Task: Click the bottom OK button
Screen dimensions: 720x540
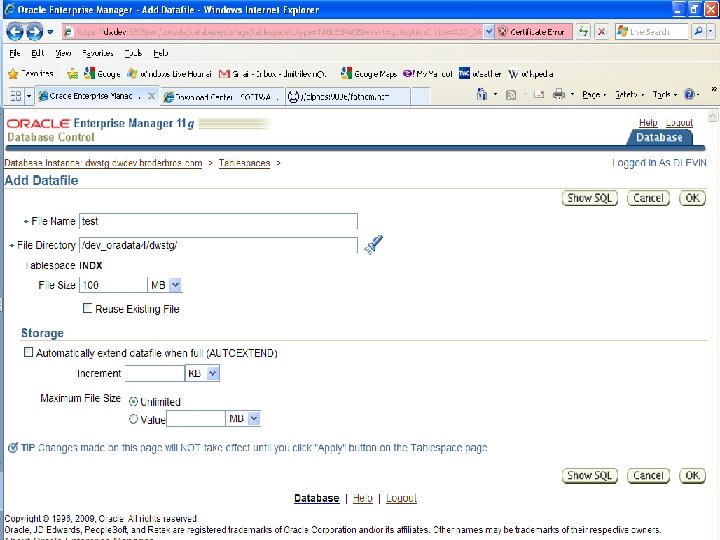Action: [x=692, y=476]
